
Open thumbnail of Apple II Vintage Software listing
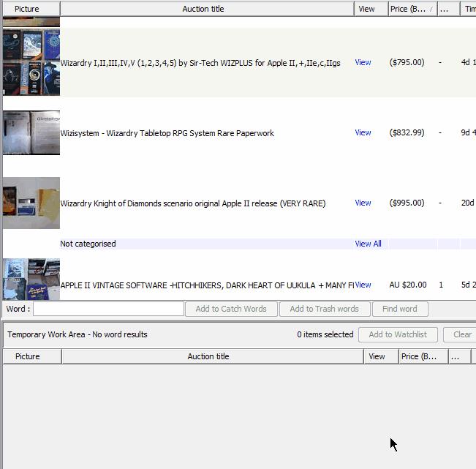click(x=31, y=279)
